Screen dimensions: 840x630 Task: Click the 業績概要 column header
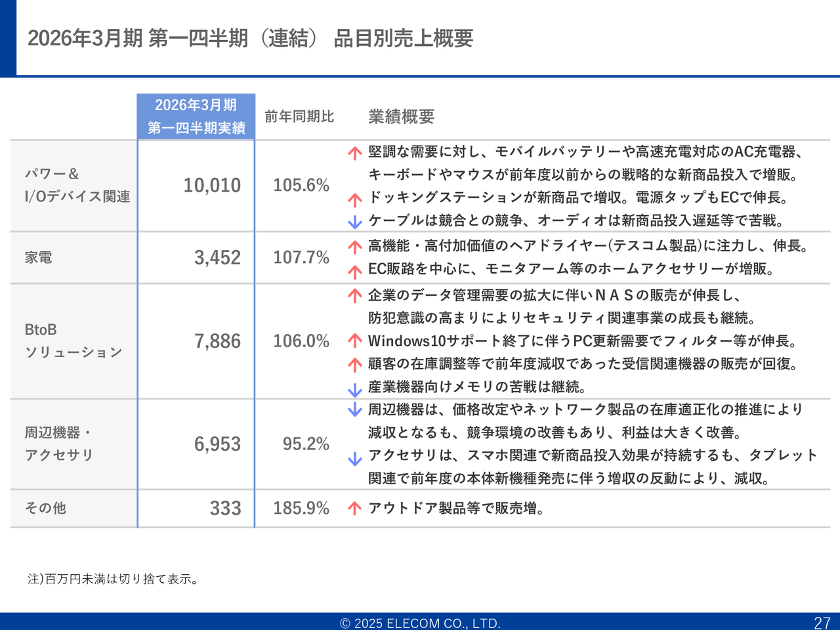401,117
